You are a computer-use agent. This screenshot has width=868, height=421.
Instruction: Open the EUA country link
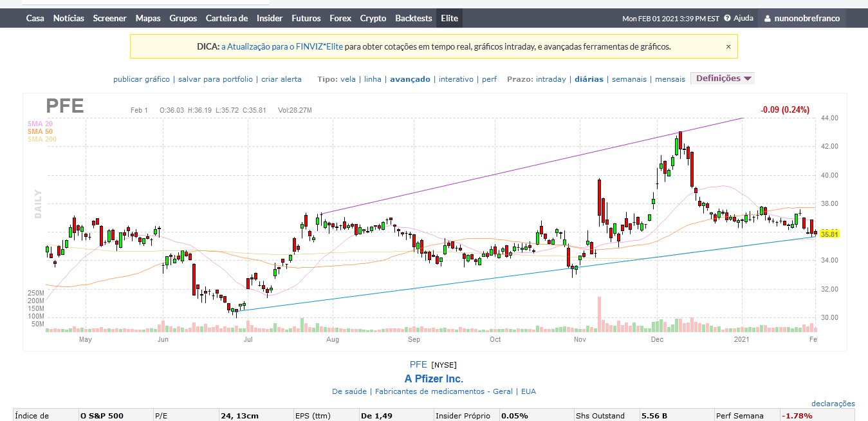point(528,391)
